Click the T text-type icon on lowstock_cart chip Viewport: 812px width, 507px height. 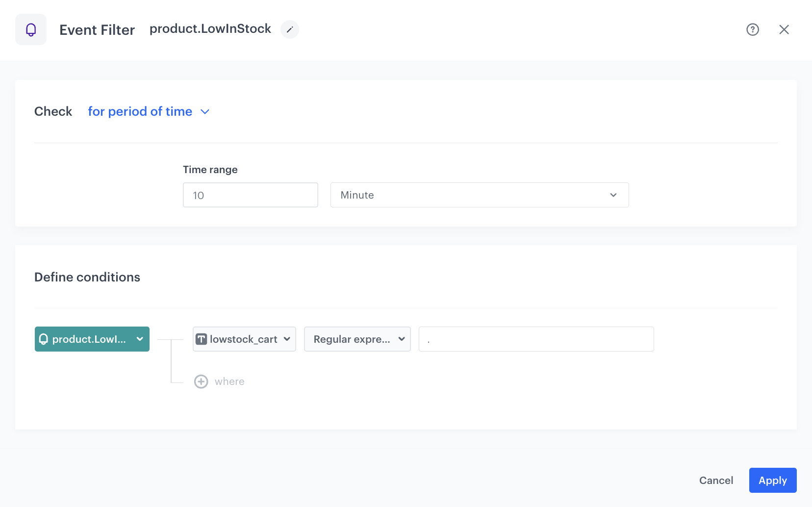202,339
